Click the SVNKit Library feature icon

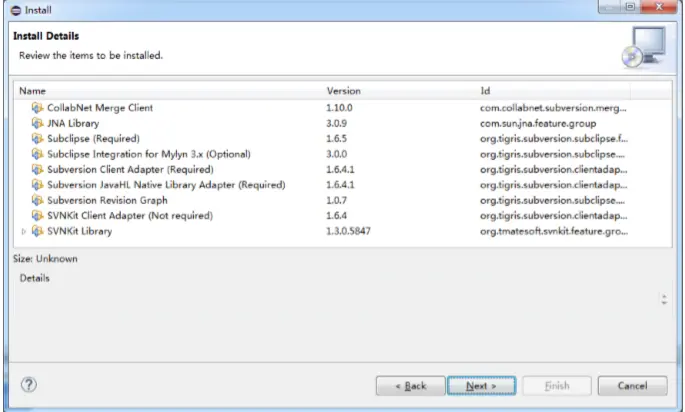pos(38,231)
